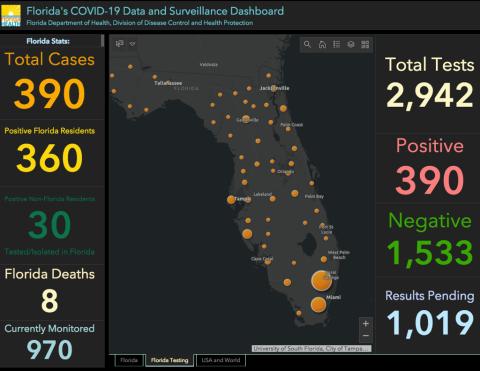This screenshot has height=371, width=480.
Task: Select the case marker below Gainesville label
Action: 246,119
